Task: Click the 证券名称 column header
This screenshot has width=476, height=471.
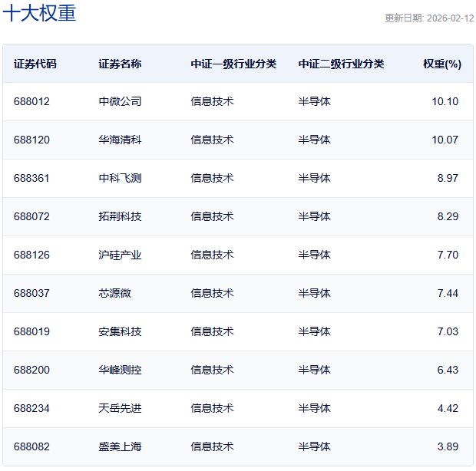Action: tap(120, 64)
